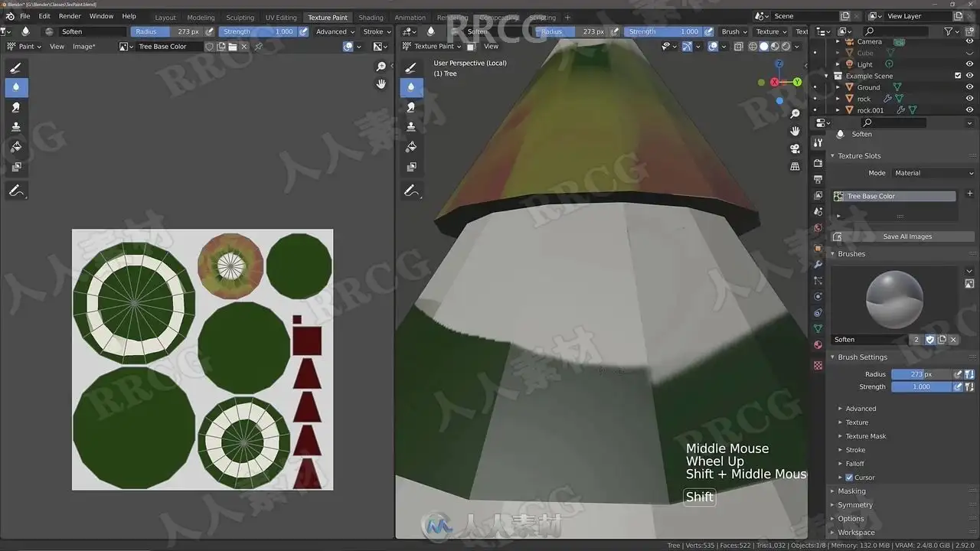Open Texture properties checker tab

pos(818,366)
